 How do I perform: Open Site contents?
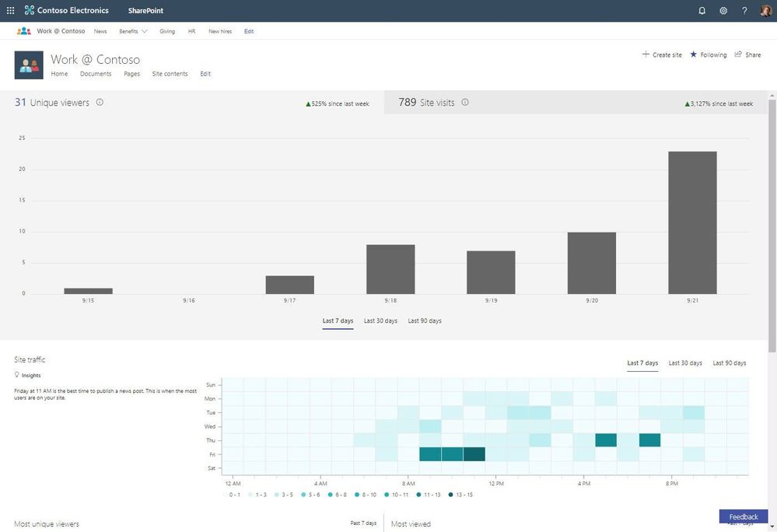170,74
